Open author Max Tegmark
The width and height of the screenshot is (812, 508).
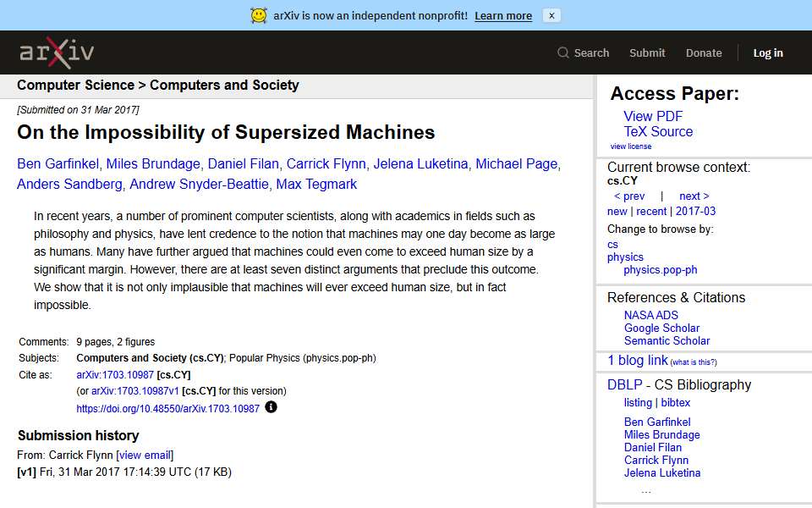coord(316,184)
